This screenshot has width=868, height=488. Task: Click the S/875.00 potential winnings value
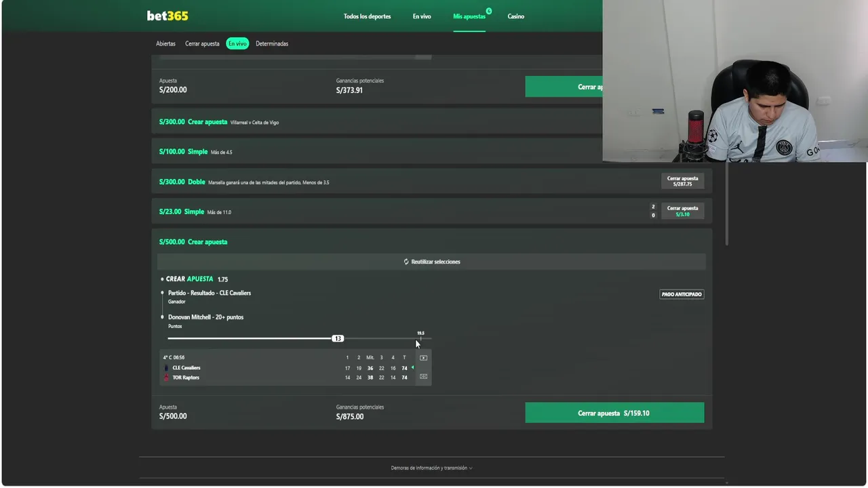click(350, 417)
